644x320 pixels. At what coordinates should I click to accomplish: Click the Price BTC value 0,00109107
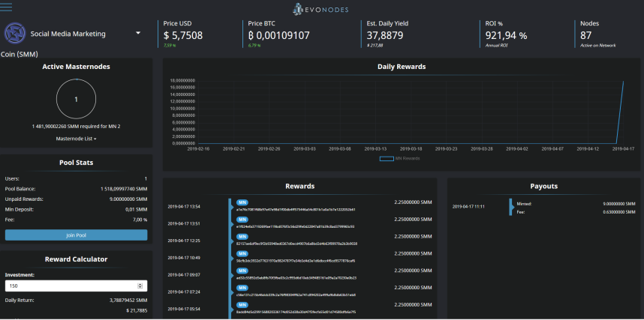279,36
